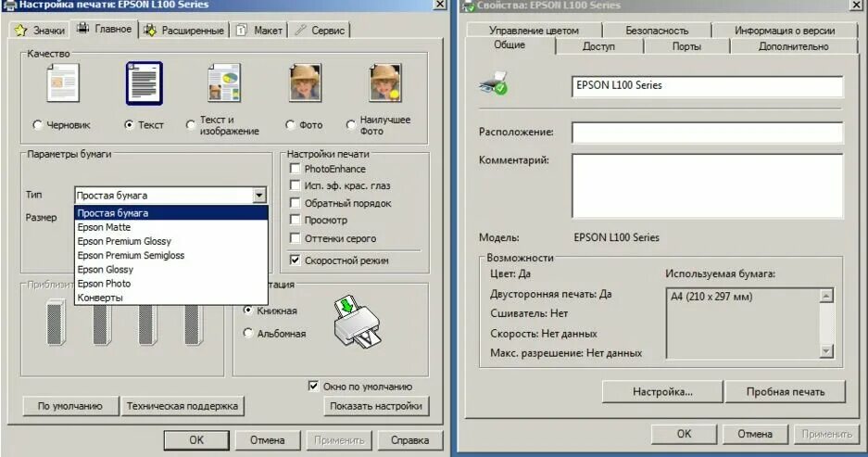Screen dimensions: 868x457
Task: Switch to the Доступ tab
Action: point(598,46)
